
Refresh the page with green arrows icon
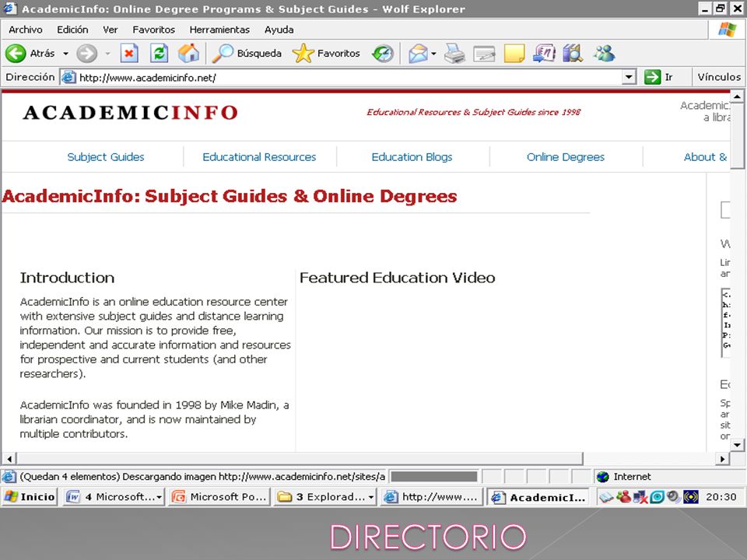tap(159, 54)
